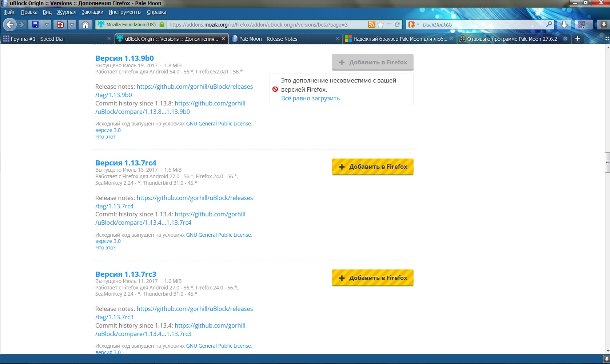Click Что это? under version 1.13.9b0
The width and height of the screenshot is (610, 364).
point(105,137)
